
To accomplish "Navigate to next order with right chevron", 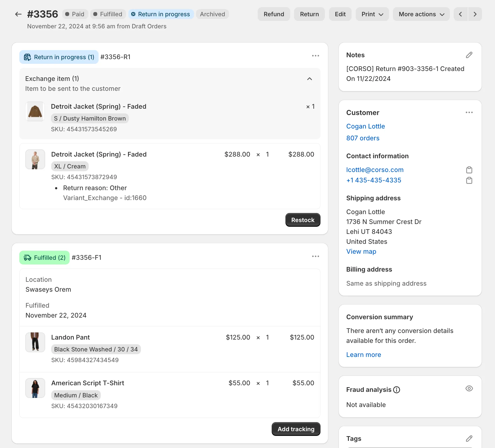I will coord(475,14).
